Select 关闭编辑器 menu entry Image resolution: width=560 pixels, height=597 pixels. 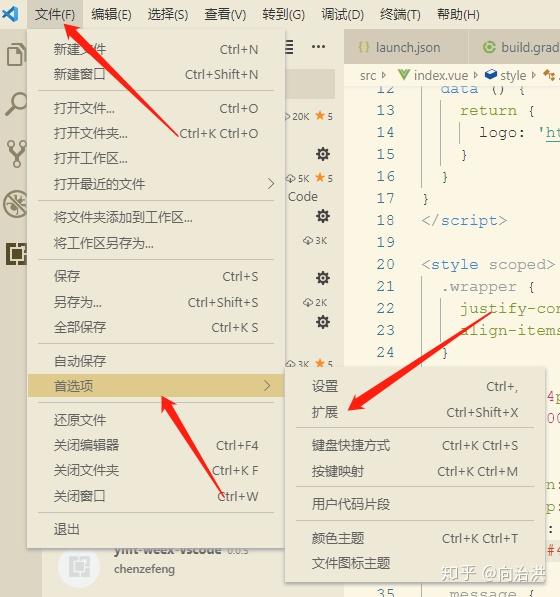point(156,445)
